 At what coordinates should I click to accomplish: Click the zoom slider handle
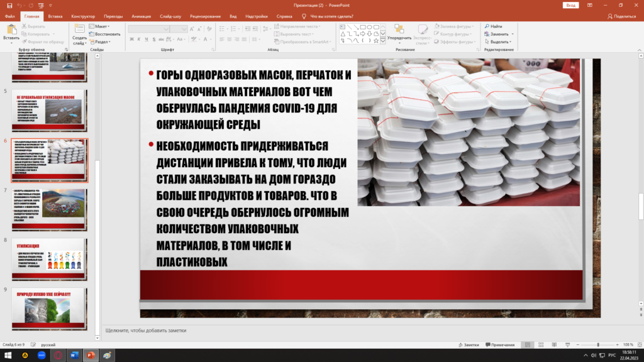point(598,345)
